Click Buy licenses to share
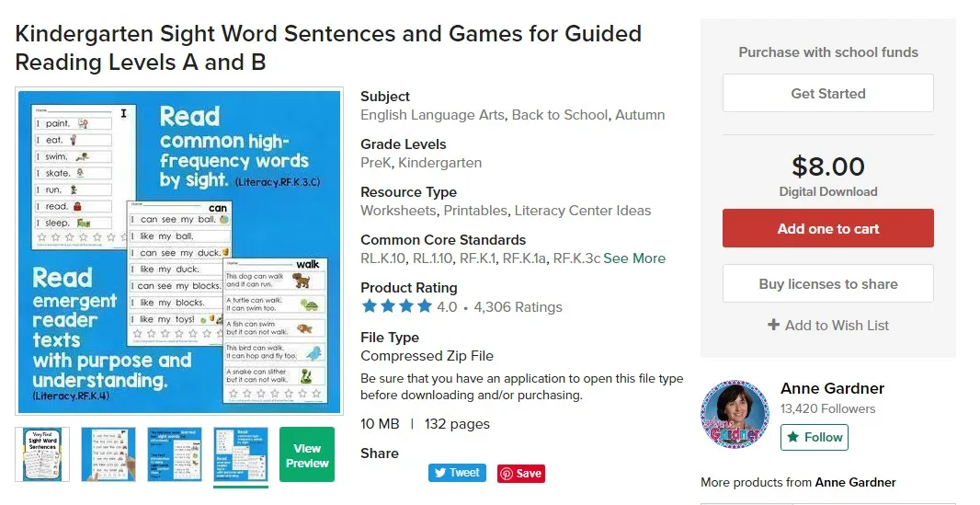 (827, 284)
